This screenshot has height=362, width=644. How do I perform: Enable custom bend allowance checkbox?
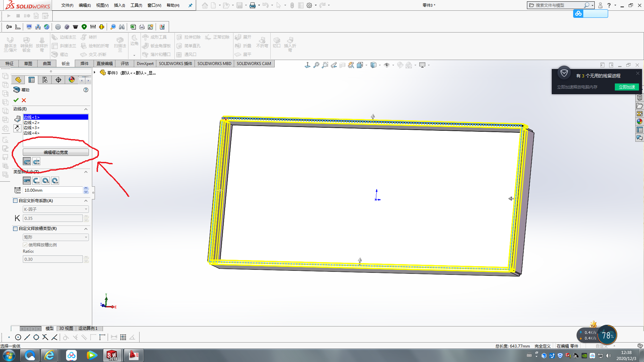15,201
